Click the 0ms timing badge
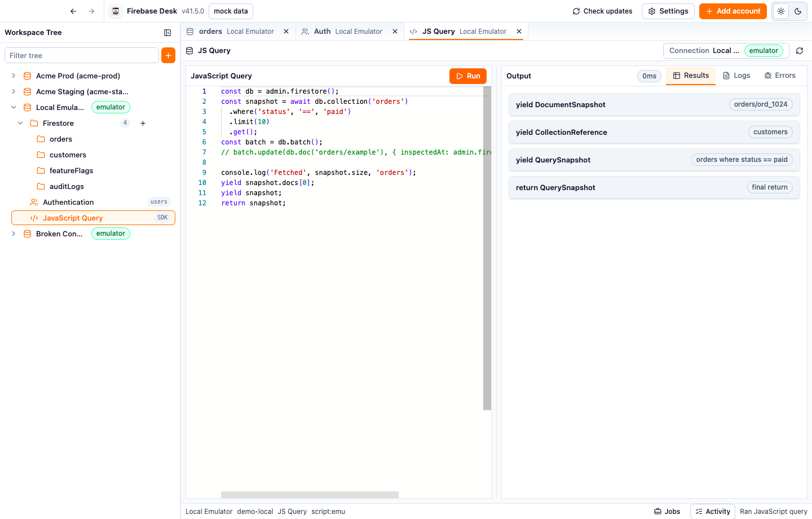The image size is (812, 519). click(x=649, y=76)
